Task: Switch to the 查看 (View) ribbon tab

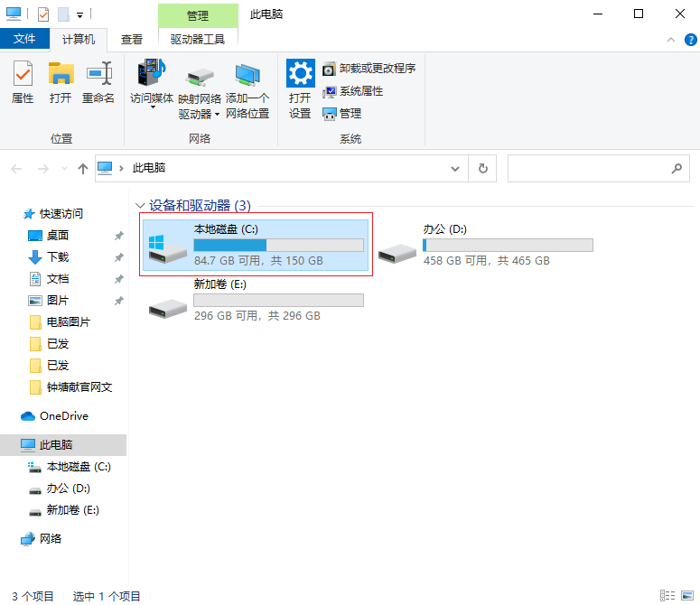Action: pos(132,39)
